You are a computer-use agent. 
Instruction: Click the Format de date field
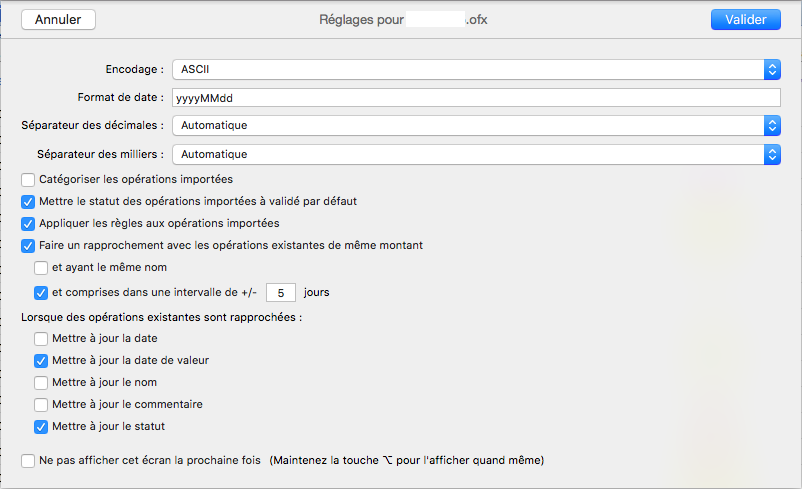pyautogui.click(x=475, y=97)
